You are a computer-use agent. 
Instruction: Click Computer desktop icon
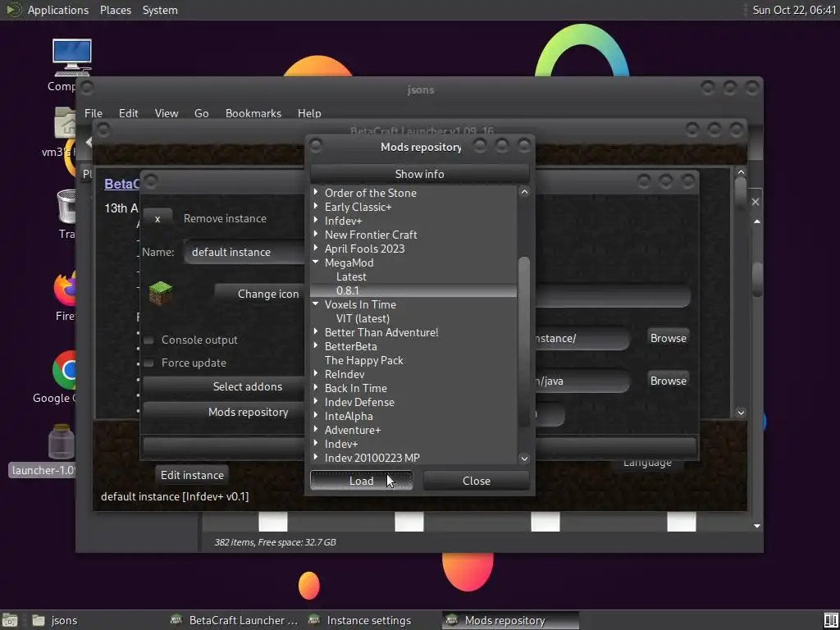click(x=71, y=58)
